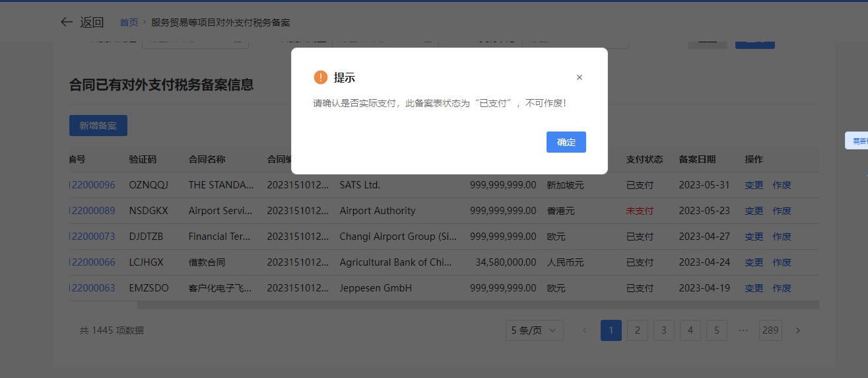This screenshot has height=378, width=868.
Task: Click the back arrow 返回 icon
Action: (67, 22)
